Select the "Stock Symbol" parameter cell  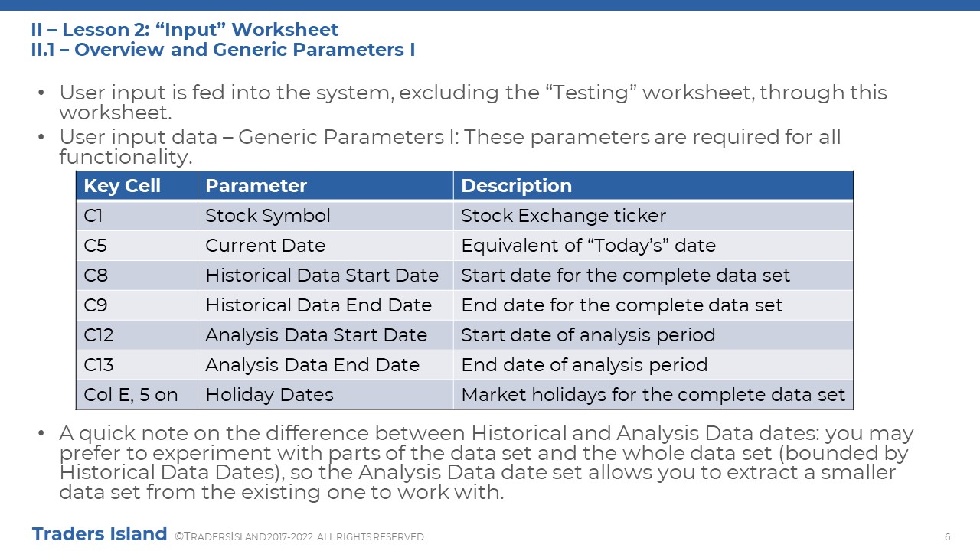pos(325,216)
